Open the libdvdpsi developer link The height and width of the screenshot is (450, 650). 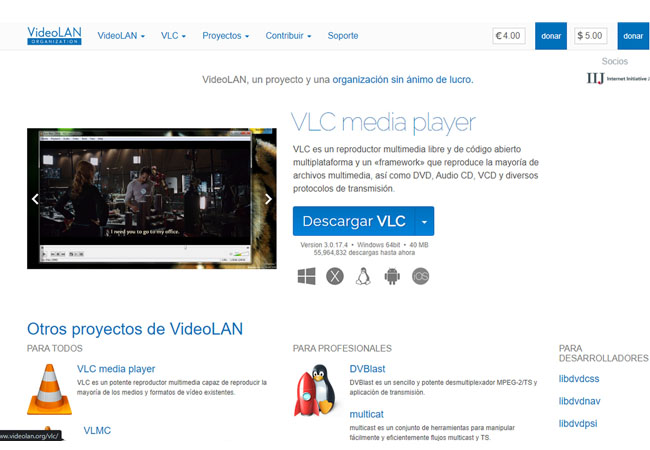[x=578, y=423]
